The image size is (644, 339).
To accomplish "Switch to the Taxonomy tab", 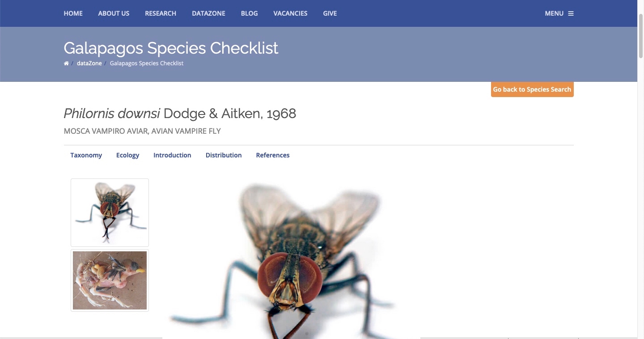I will click(x=86, y=155).
